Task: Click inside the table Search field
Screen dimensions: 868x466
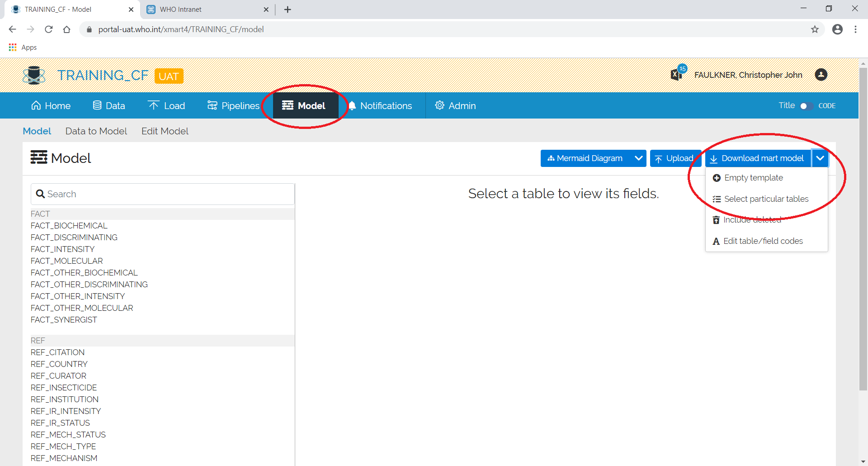Action: click(x=136, y=194)
